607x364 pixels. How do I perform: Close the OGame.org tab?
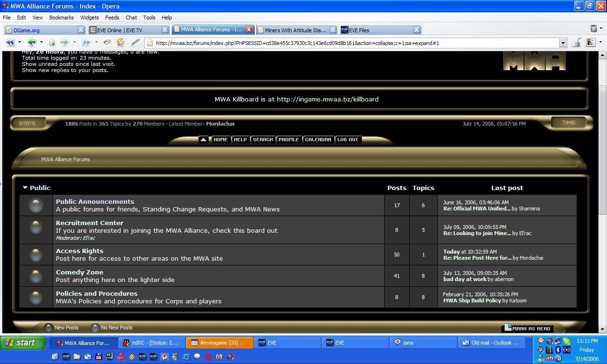81,30
